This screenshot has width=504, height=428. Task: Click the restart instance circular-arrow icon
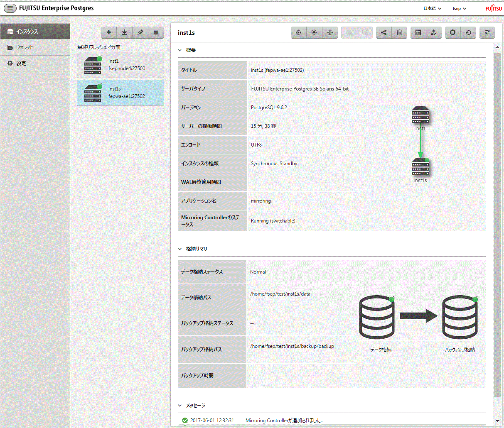[x=469, y=32]
